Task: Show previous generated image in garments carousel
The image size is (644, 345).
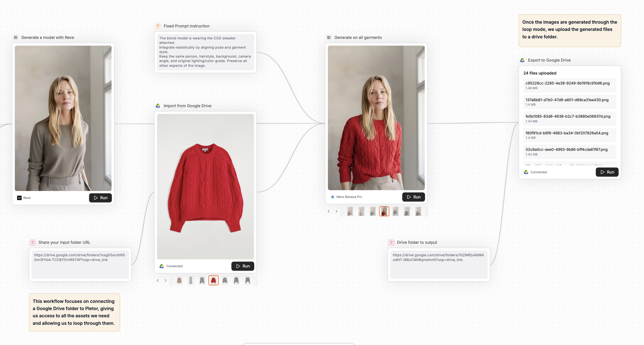Action: click(x=328, y=211)
